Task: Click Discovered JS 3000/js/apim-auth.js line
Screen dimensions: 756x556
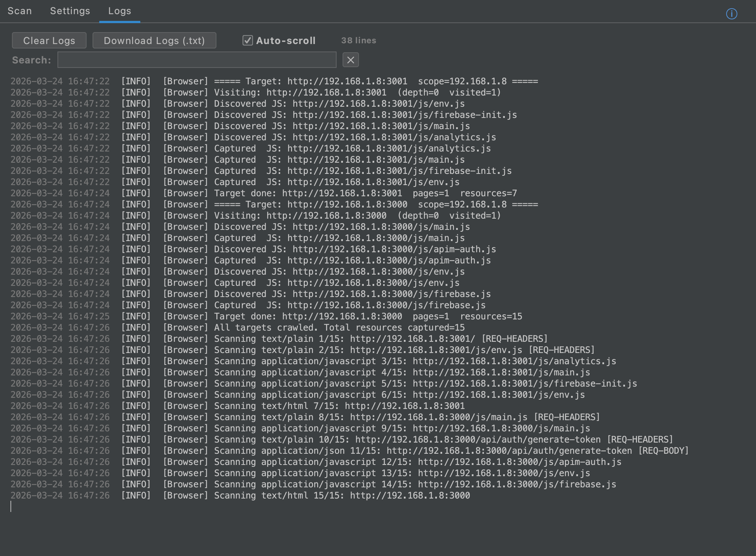Action: (x=253, y=249)
